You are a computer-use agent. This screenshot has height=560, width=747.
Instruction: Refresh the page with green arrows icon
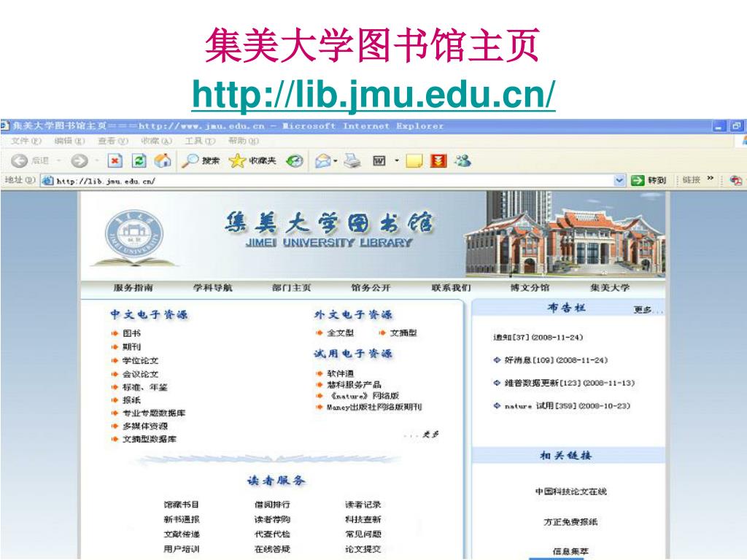pos(139,161)
